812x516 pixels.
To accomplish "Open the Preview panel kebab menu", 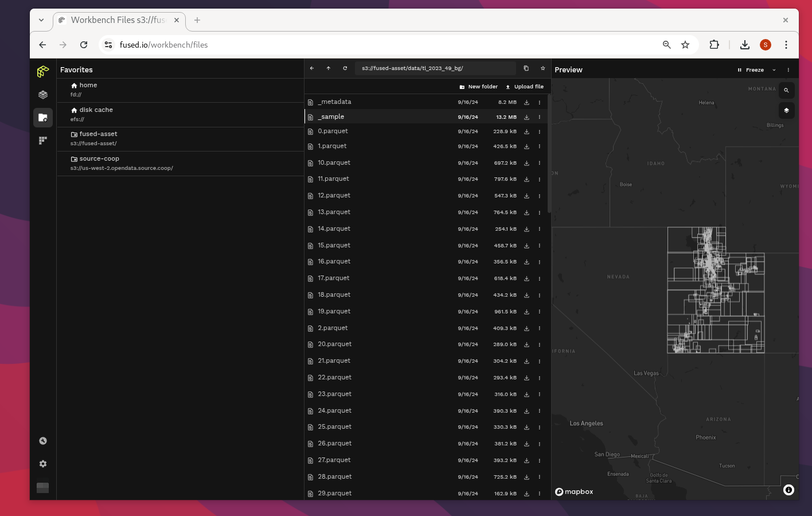I will (788, 69).
